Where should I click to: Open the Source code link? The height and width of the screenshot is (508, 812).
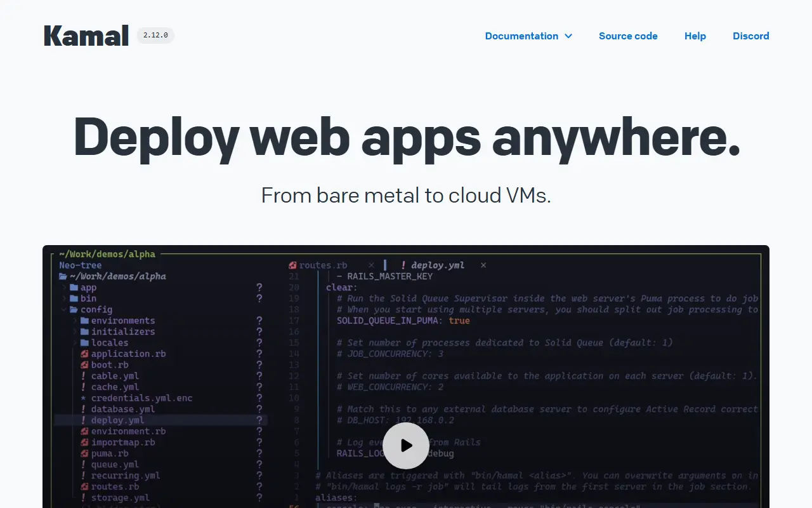tap(628, 36)
